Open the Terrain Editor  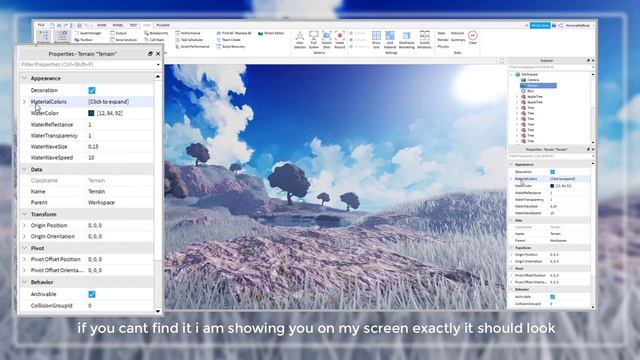pos(271,33)
